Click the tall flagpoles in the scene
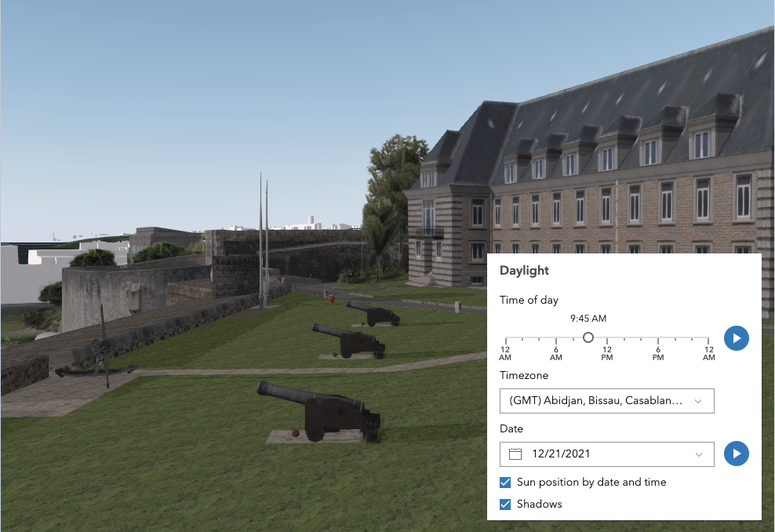Screen dimensions: 775x532 263,243
